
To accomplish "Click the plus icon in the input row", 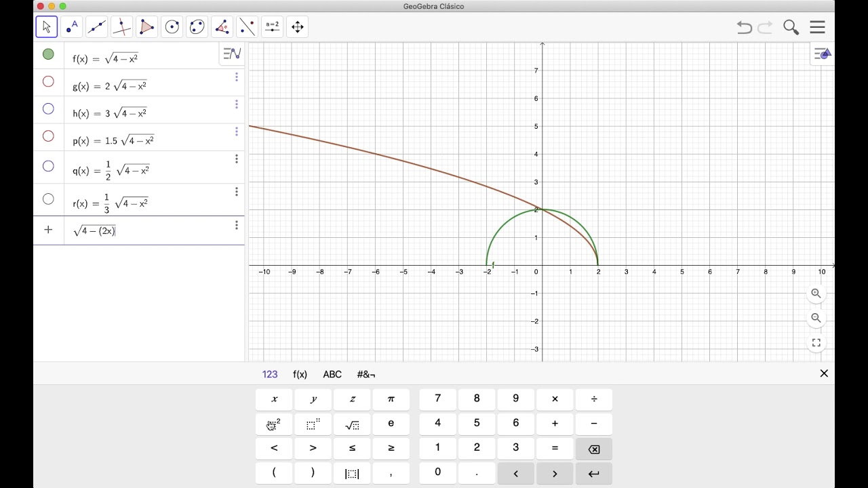I will coord(48,230).
